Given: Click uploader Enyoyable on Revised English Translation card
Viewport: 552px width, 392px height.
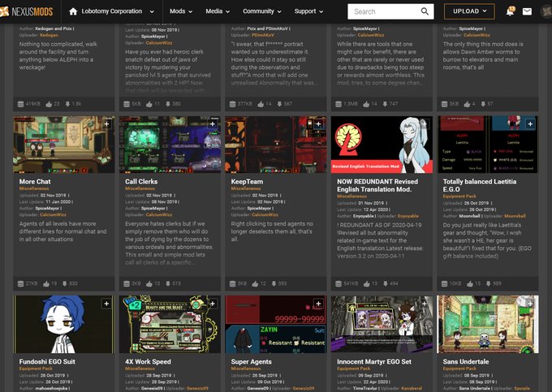Looking at the screenshot, I should coord(408,216).
